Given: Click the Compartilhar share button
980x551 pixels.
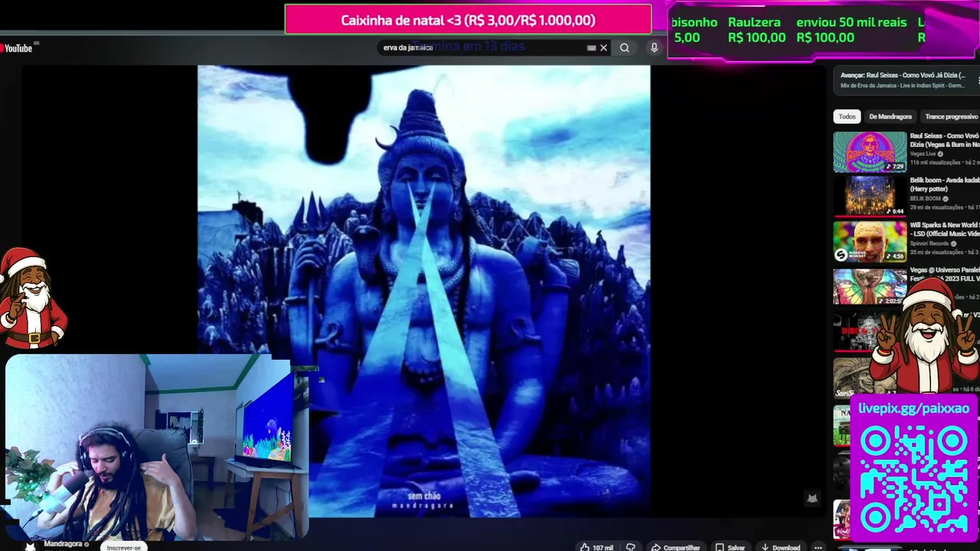Looking at the screenshot, I should coord(675,547).
